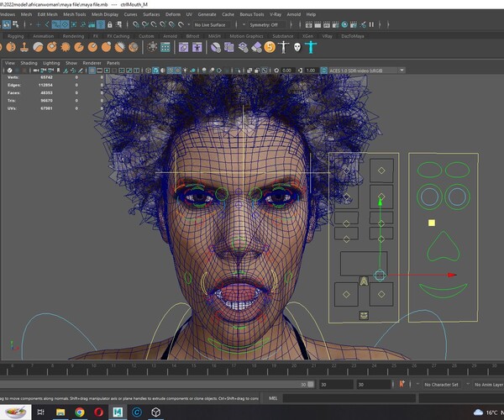Switch to the Rigging shelf tab
The width and height of the screenshot is (504, 420).
coord(15,36)
